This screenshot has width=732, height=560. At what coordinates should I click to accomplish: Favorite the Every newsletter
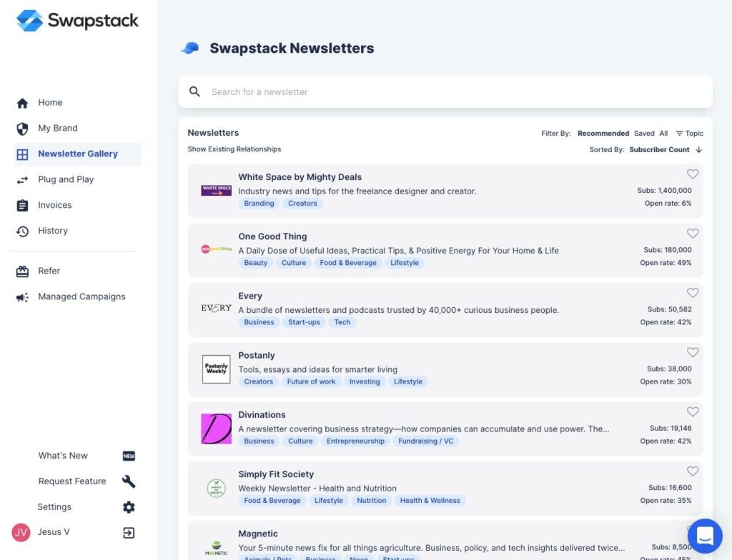(x=693, y=293)
